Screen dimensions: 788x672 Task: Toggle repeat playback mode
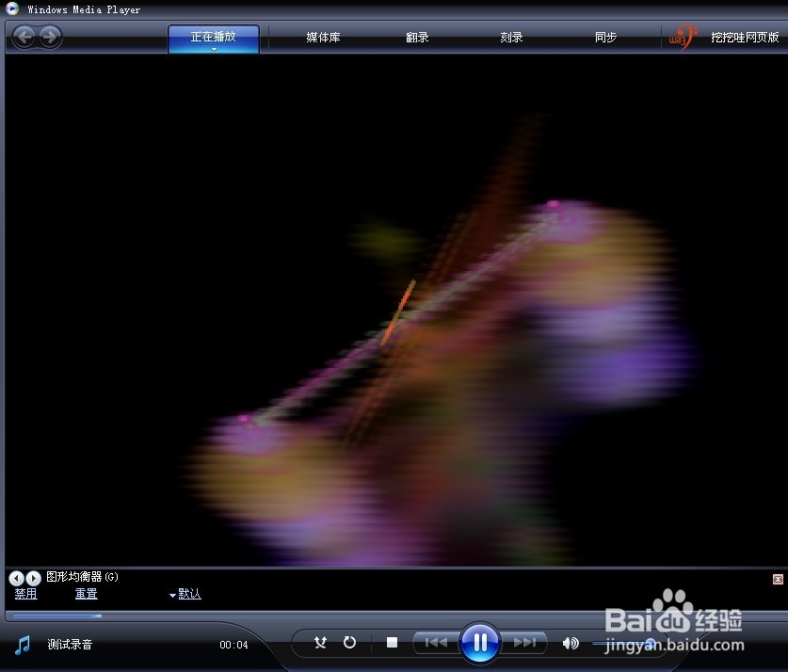point(349,643)
